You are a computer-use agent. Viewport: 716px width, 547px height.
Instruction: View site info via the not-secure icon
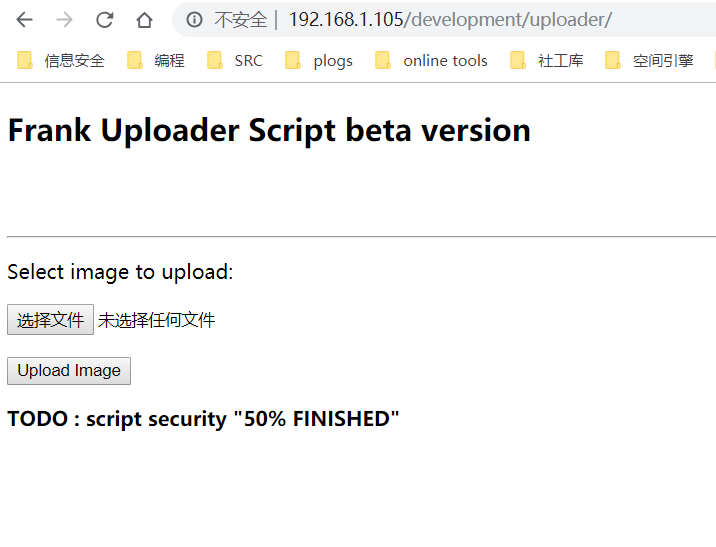(x=194, y=20)
